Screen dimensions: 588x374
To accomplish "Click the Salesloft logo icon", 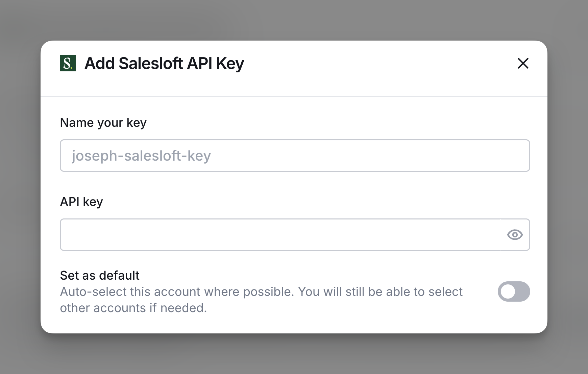I will coord(68,63).
